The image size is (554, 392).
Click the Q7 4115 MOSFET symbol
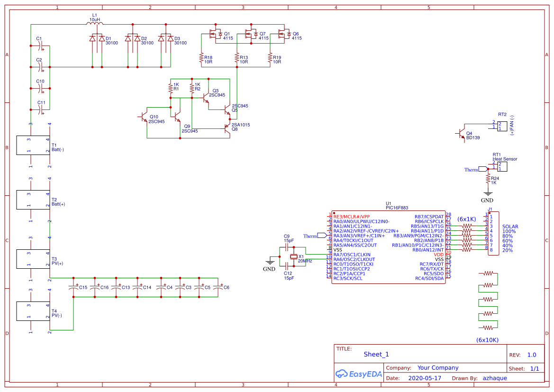(x=252, y=34)
